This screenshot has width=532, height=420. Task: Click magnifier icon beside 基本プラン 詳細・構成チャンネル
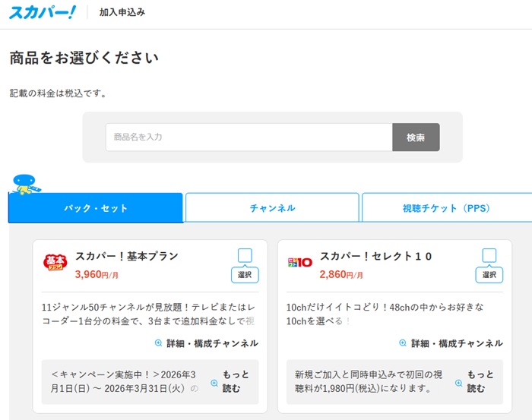(x=158, y=343)
